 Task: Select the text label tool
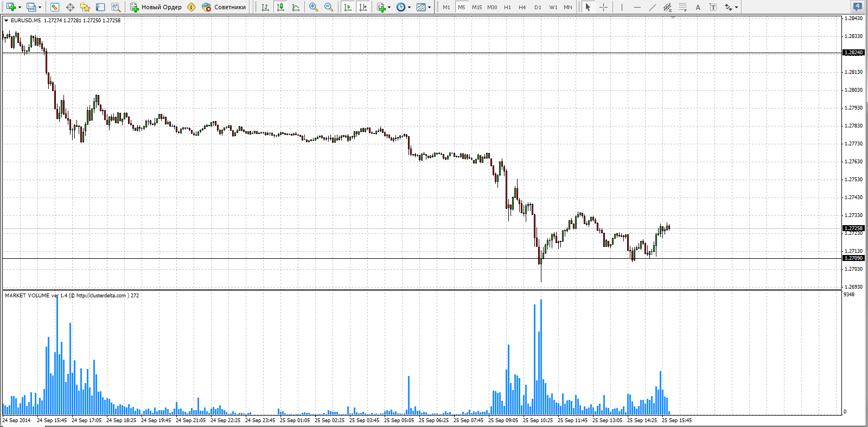pyautogui.click(x=713, y=7)
